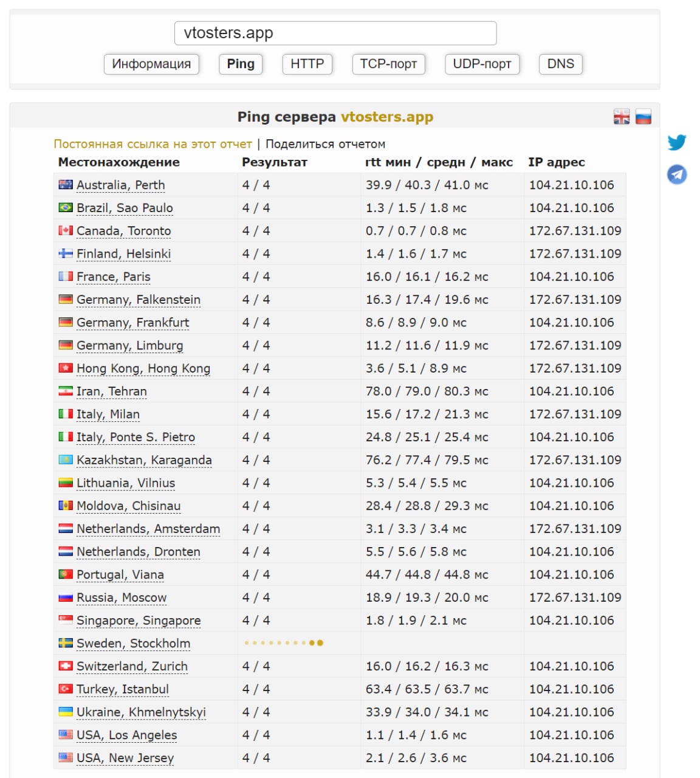
Task: Click rtt value 39.9 / 40.3 / 41.0 мс
Action: point(427,185)
